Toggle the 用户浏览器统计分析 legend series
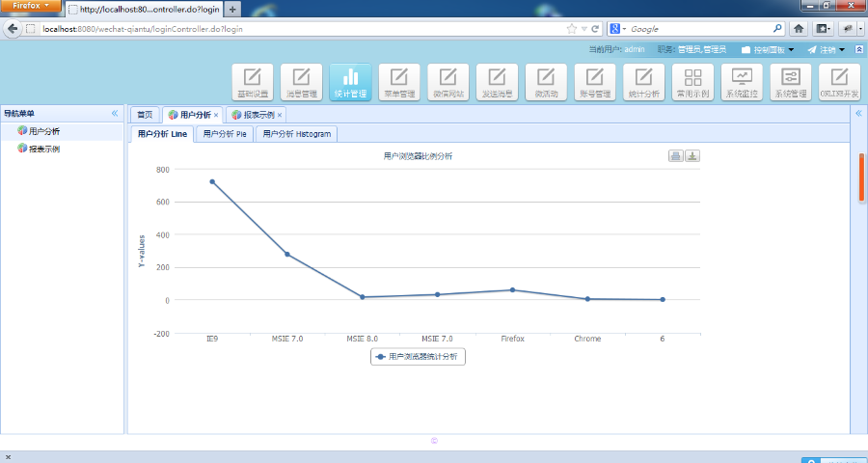The image size is (868, 463). pyautogui.click(x=418, y=357)
